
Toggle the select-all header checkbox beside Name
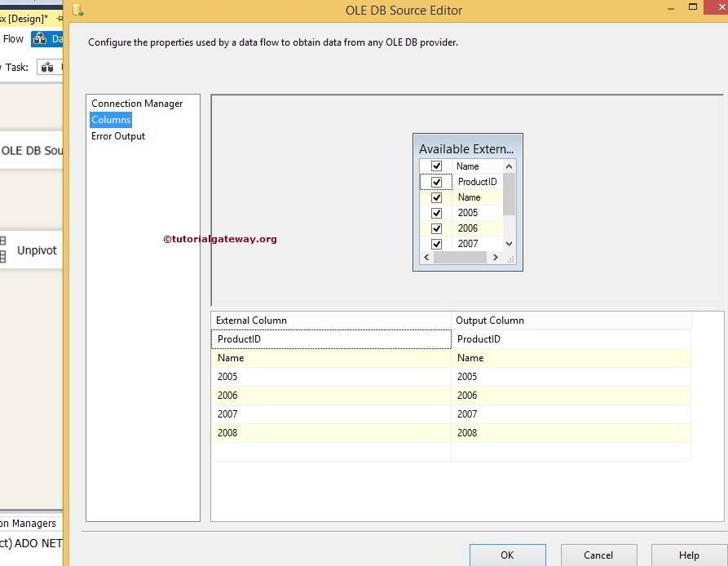tap(436, 166)
